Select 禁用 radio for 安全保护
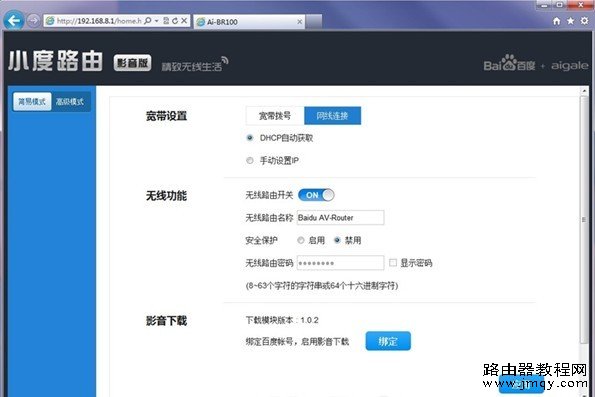Screen dimensions: 595x397 (337, 240)
